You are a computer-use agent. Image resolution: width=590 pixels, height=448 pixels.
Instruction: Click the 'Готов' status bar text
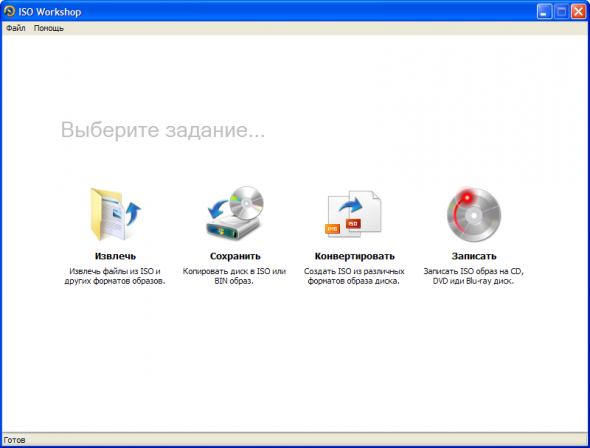coord(15,440)
